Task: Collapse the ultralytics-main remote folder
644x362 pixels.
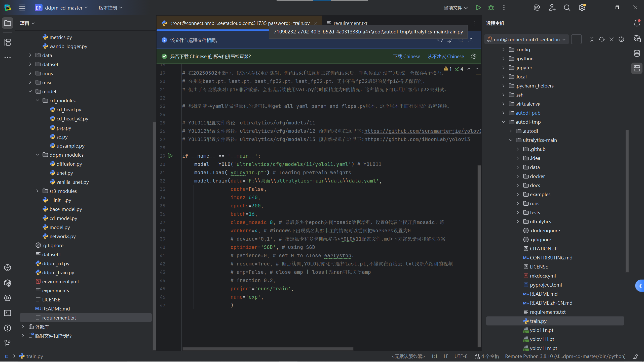Action: click(511, 140)
